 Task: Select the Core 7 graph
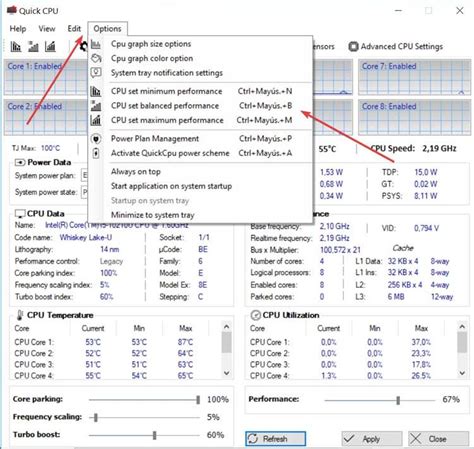pyautogui.click(x=415, y=77)
